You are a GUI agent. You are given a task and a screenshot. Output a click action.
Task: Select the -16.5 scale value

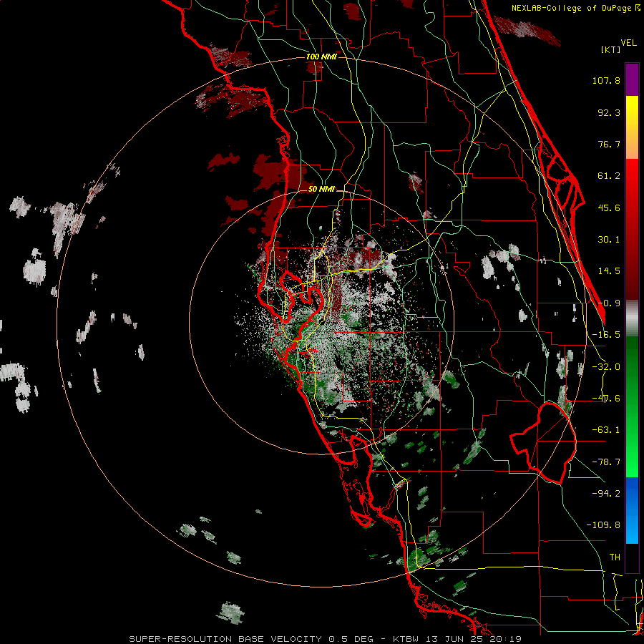[x=606, y=335]
